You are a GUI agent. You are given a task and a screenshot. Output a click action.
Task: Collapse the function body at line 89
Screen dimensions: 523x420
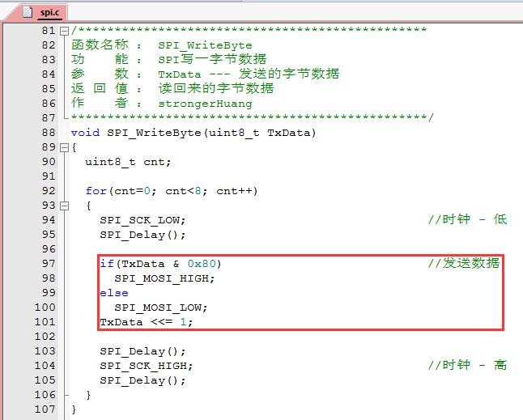click(x=64, y=147)
